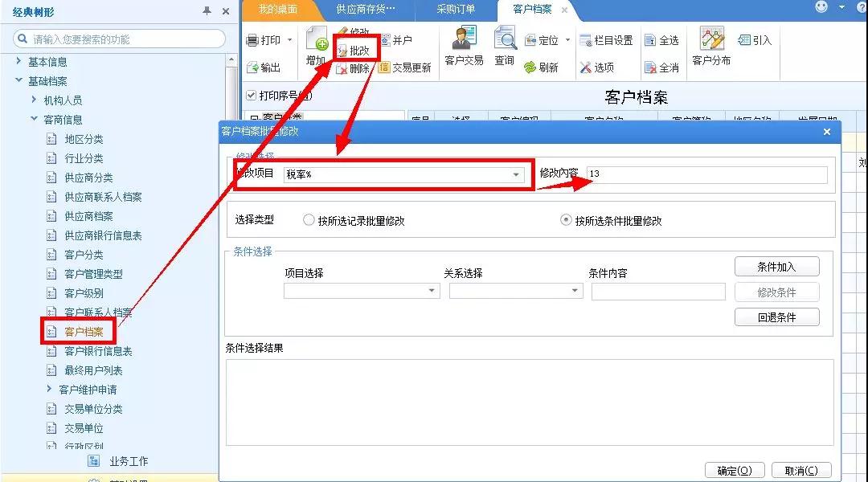Toggle the 打印序号 checkbox
Screen dimensions: 868x482
pos(252,96)
